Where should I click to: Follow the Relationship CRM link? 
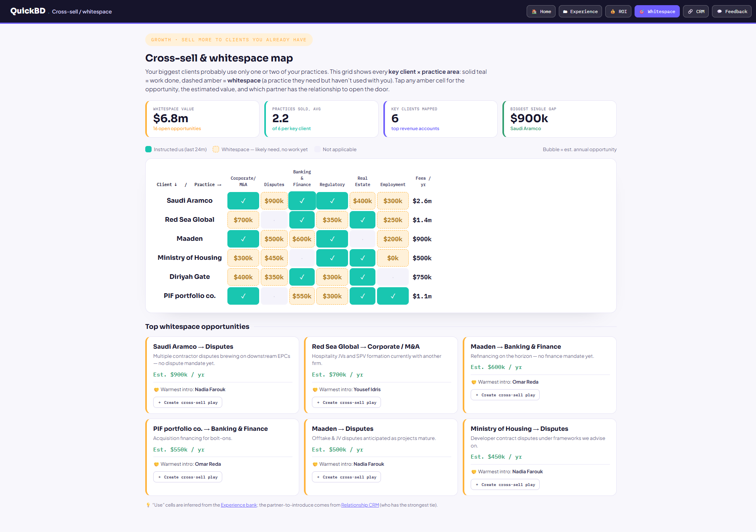coord(360,505)
